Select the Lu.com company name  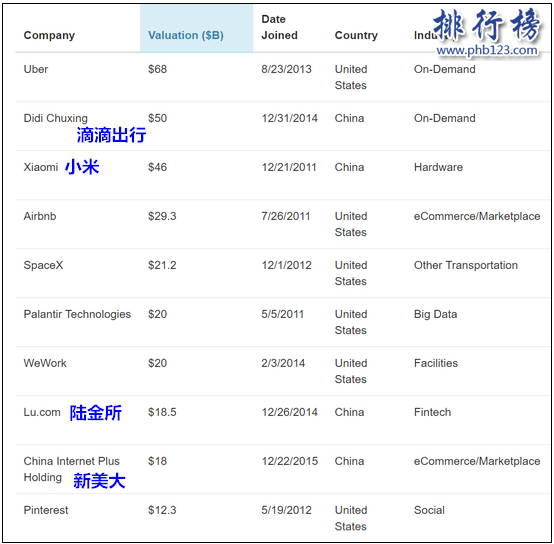point(42,412)
